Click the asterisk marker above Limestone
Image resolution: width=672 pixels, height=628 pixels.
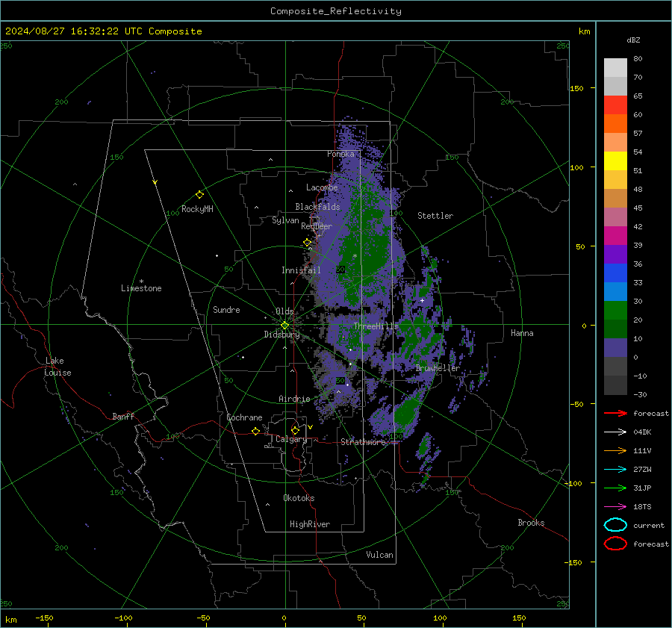141,282
